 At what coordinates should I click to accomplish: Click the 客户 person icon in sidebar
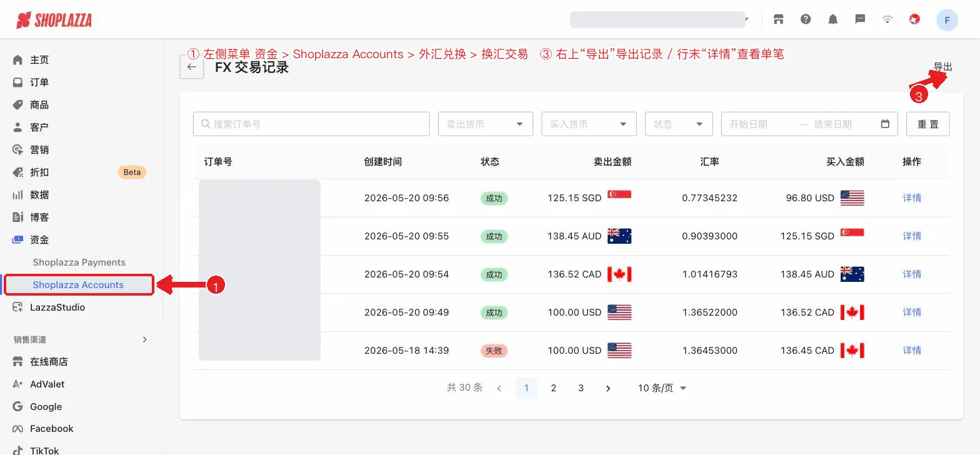coord(18,127)
